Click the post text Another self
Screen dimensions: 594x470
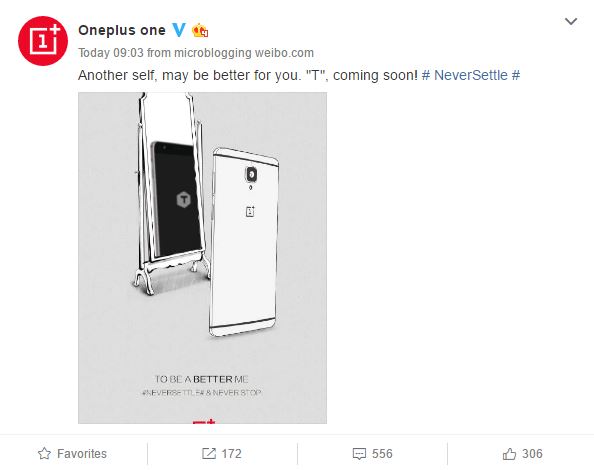click(x=117, y=75)
